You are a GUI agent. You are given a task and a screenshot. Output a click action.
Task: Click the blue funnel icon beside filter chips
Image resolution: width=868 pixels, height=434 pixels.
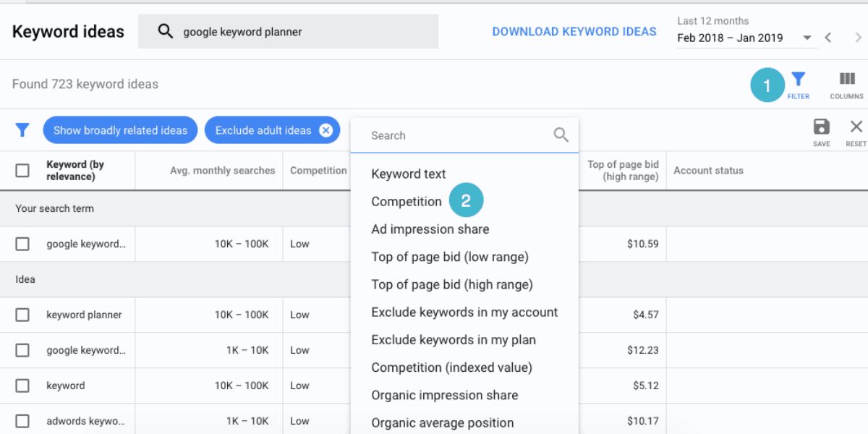(x=22, y=130)
